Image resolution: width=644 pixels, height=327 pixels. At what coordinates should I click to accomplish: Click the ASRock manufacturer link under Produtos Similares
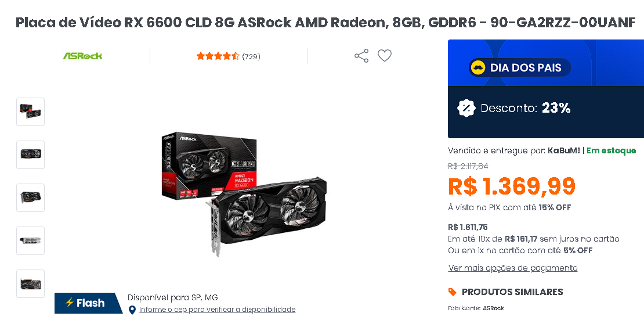(493, 308)
